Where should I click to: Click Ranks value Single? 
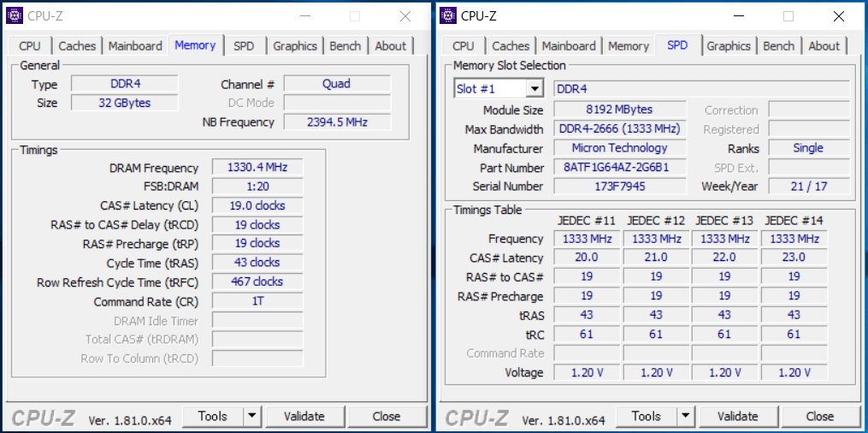pyautogui.click(x=809, y=148)
